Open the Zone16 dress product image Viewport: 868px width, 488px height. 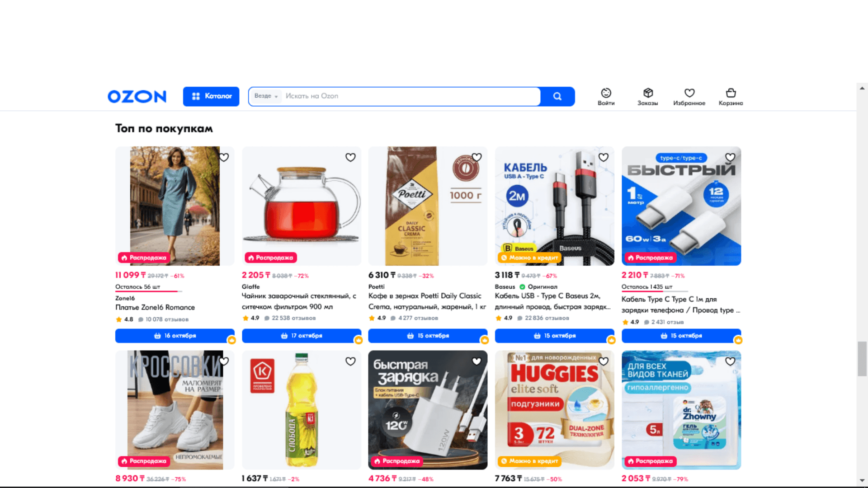pyautogui.click(x=175, y=206)
